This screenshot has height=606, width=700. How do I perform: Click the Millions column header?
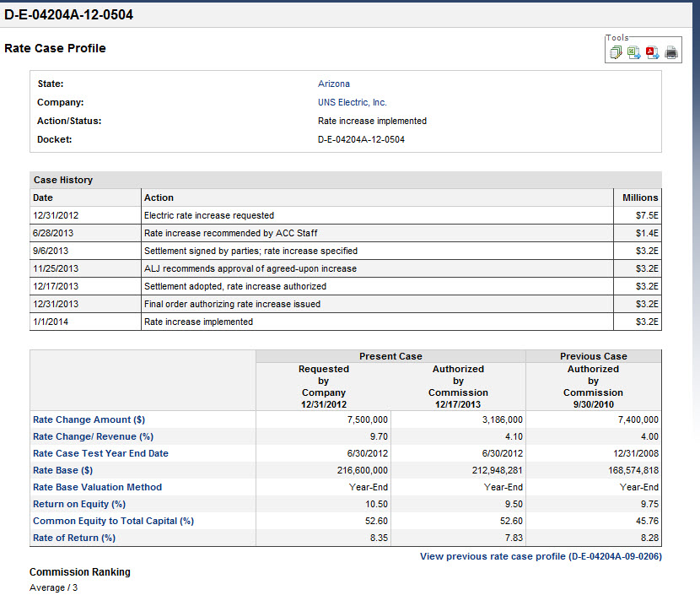pyautogui.click(x=639, y=197)
